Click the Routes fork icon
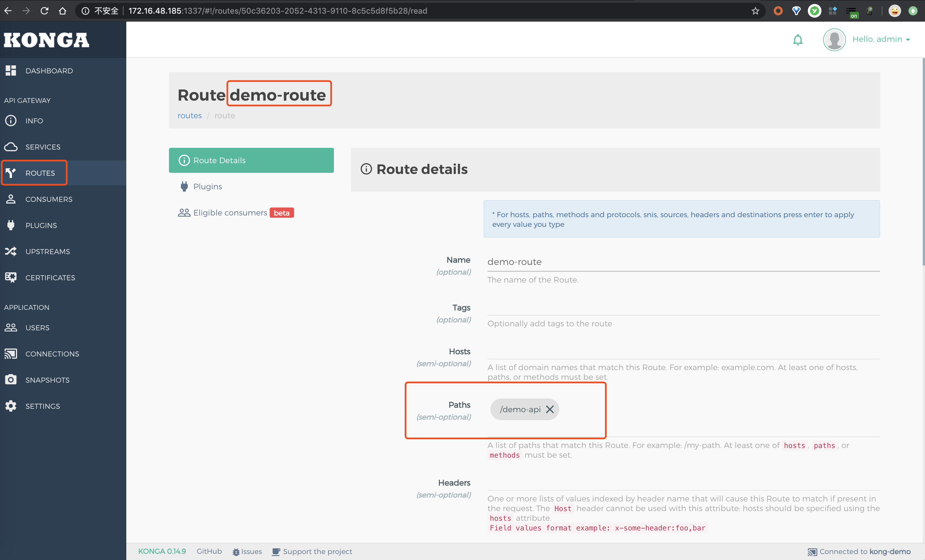The height and width of the screenshot is (560, 925). pyautogui.click(x=11, y=173)
